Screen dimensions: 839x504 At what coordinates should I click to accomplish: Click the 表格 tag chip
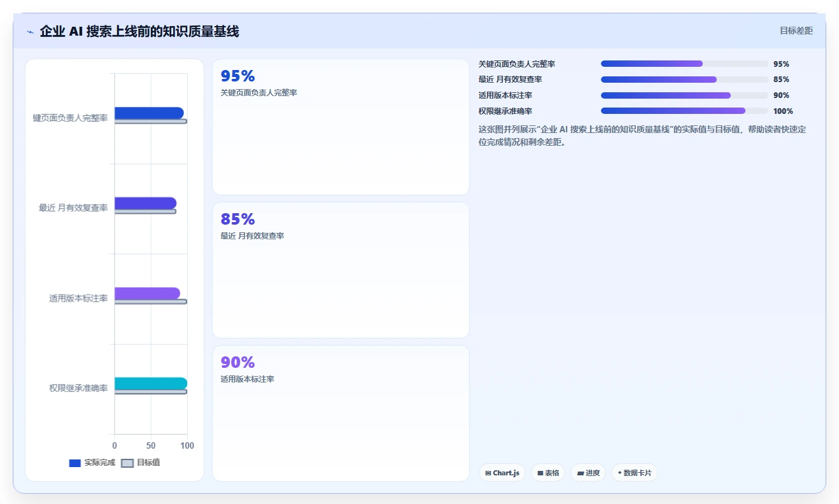pyautogui.click(x=548, y=473)
